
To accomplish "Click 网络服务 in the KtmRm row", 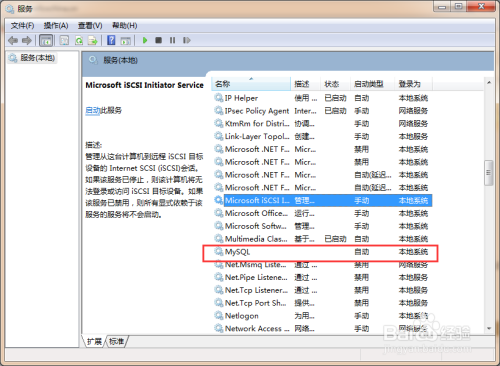I will click(413, 124).
